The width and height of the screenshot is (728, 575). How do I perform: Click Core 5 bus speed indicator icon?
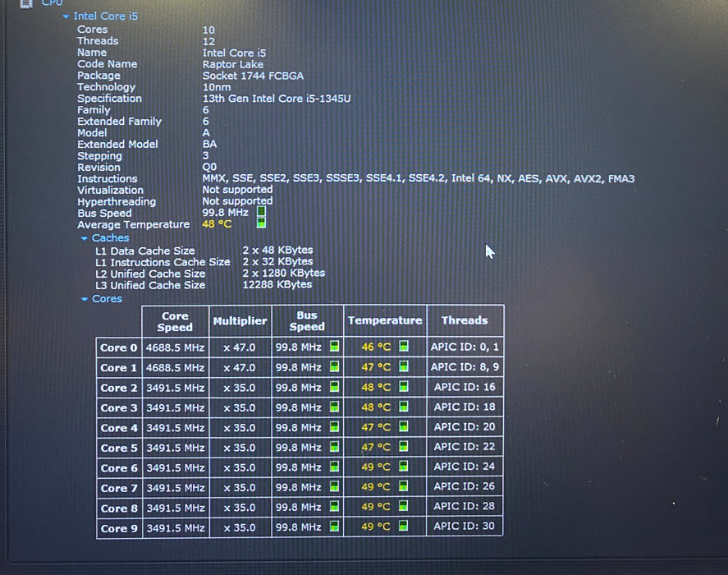click(334, 446)
